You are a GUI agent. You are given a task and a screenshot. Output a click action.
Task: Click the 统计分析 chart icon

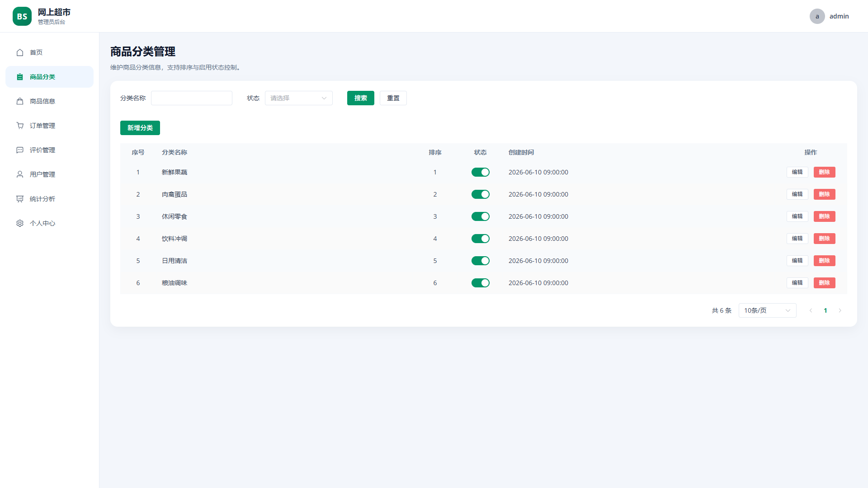tap(20, 199)
